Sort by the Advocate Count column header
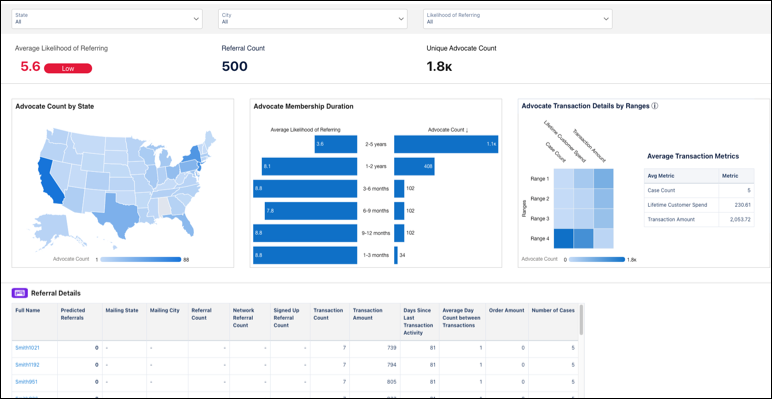 click(448, 130)
